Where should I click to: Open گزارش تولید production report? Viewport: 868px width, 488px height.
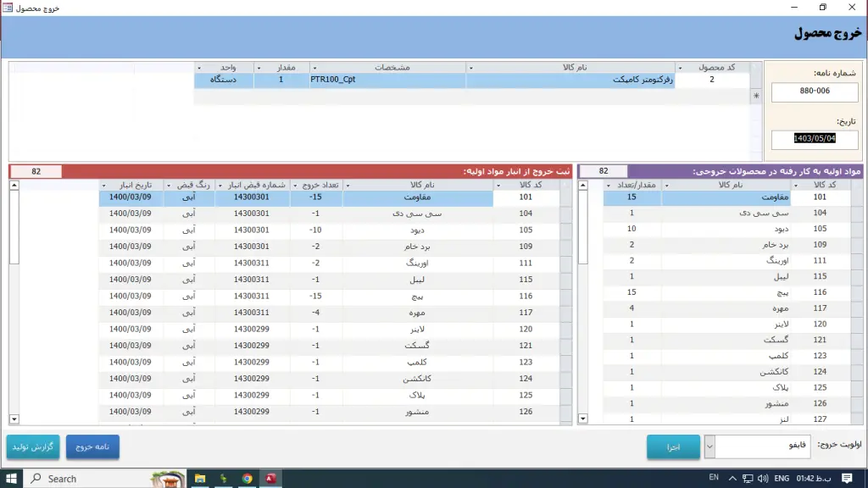click(32, 446)
